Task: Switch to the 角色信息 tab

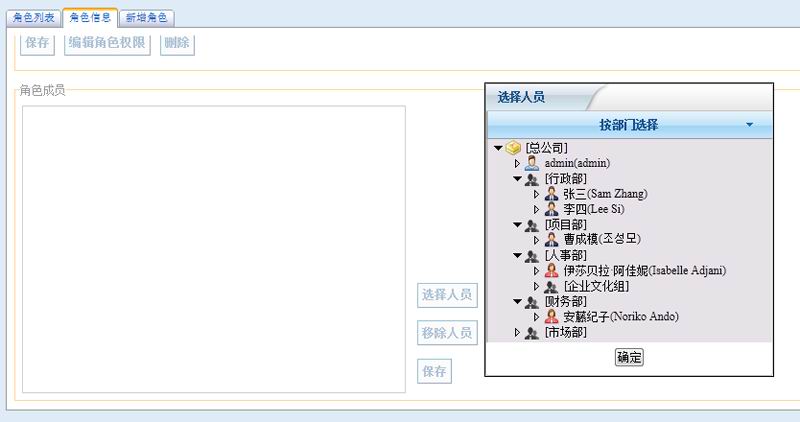Action: pyautogui.click(x=90, y=17)
